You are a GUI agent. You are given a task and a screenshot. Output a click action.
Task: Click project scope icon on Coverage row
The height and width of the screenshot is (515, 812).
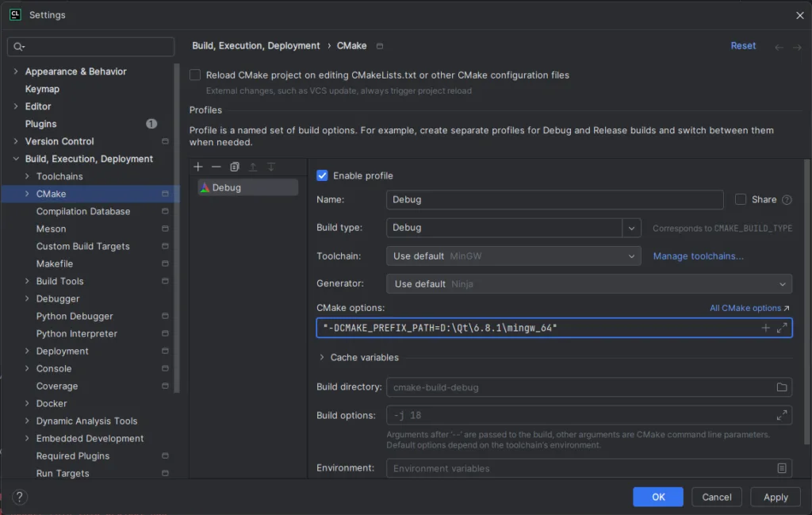click(x=165, y=386)
